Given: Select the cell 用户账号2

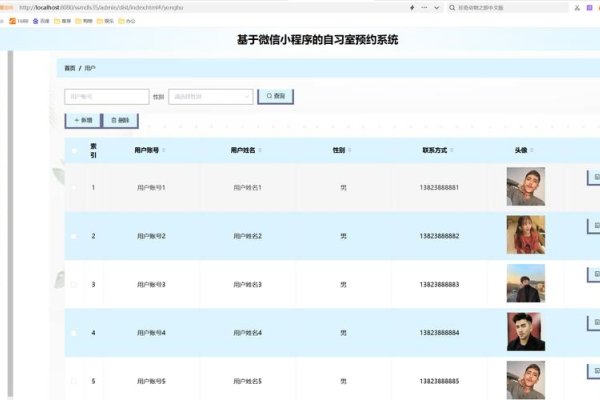Looking at the screenshot, I should point(151,236).
